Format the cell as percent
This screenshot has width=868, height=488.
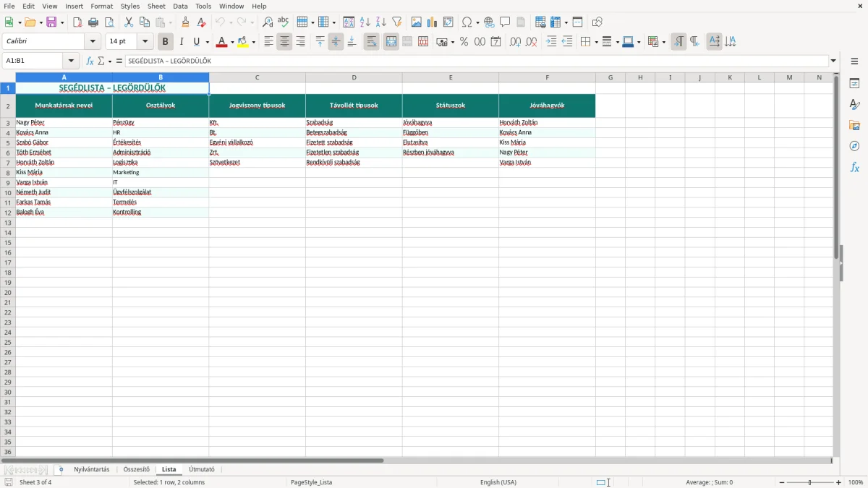464,42
